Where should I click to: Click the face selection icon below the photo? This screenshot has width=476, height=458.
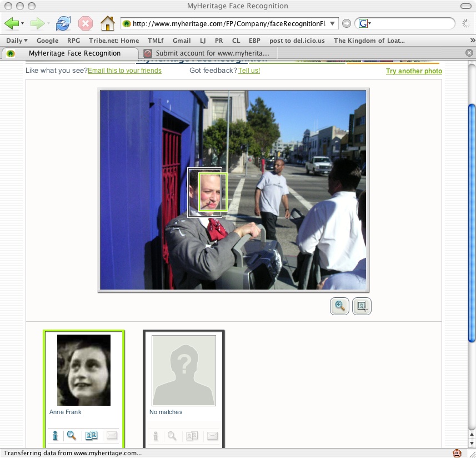pos(362,306)
